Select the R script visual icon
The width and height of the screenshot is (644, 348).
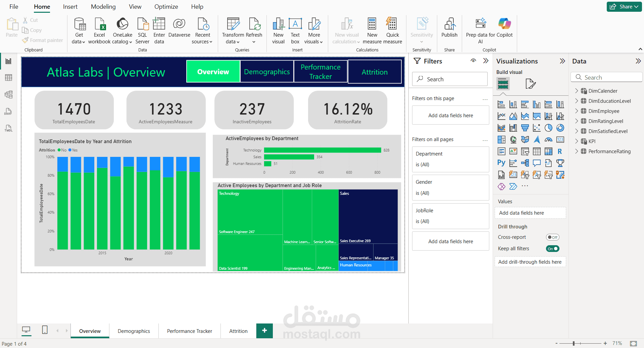(560, 151)
